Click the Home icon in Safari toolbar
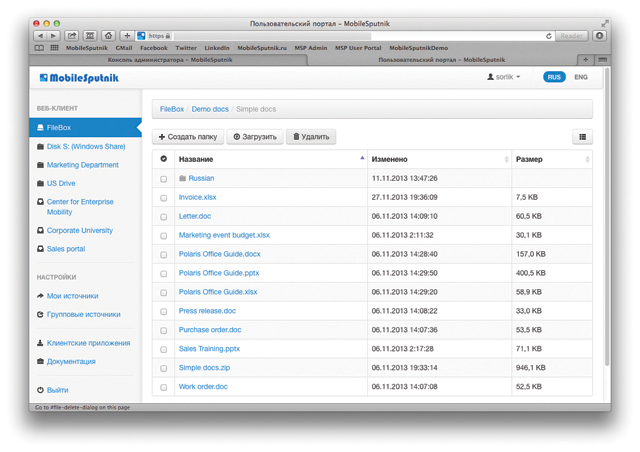Screen dimensions: 640x452 (x=108, y=36)
